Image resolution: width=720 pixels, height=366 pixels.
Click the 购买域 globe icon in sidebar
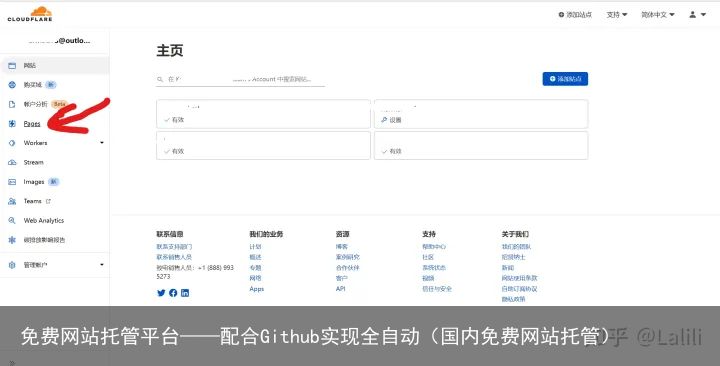click(x=12, y=85)
